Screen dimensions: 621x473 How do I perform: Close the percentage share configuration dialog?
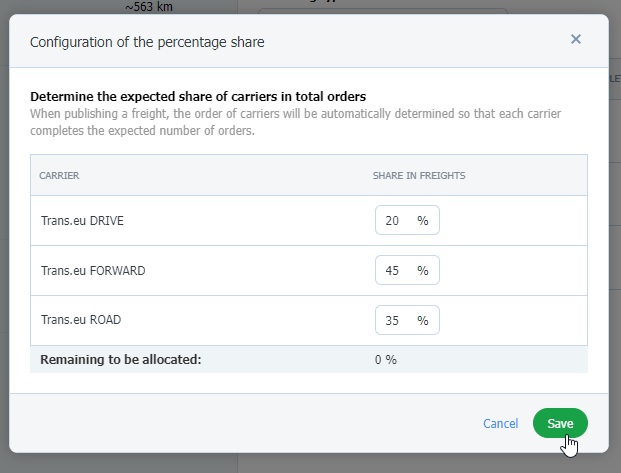576,40
